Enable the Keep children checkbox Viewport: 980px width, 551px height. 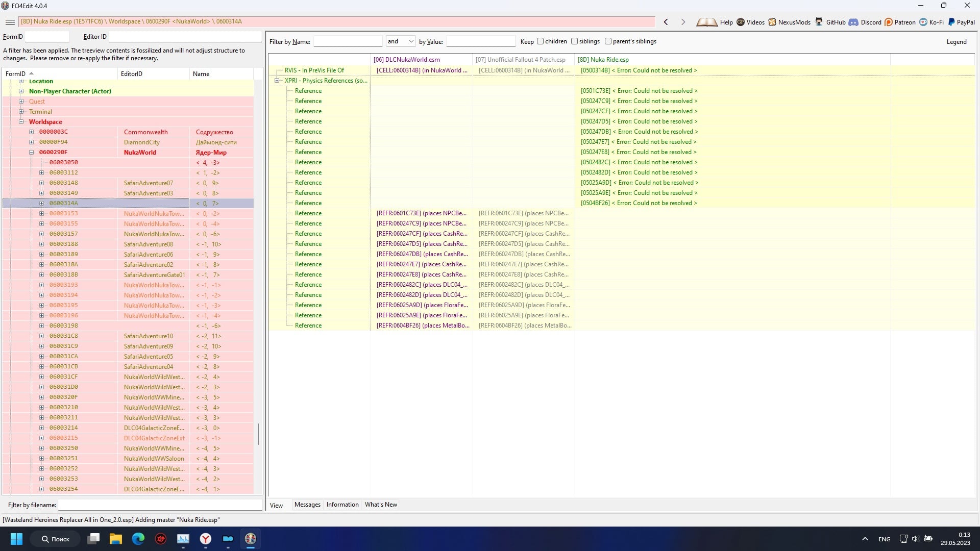[540, 41]
